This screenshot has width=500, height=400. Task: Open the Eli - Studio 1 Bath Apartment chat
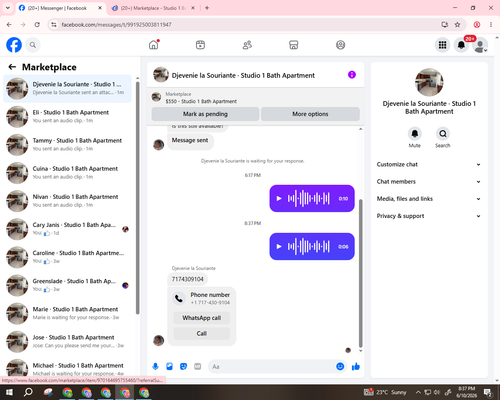pos(67,117)
